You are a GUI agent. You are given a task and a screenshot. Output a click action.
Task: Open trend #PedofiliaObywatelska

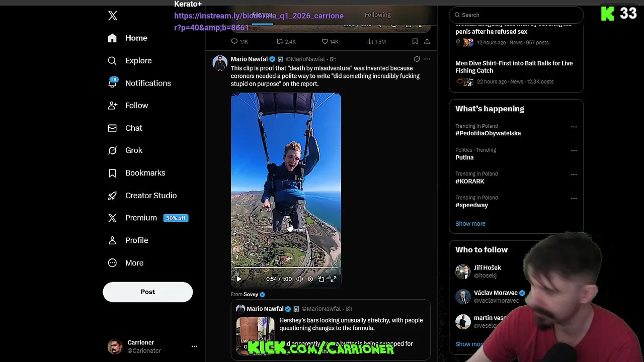tap(488, 133)
